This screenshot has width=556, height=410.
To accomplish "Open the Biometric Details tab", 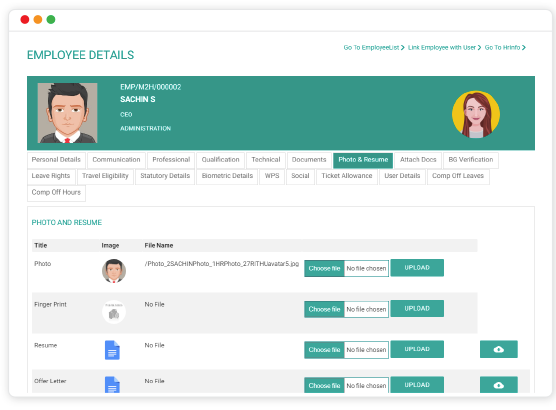I will pyautogui.click(x=227, y=176).
